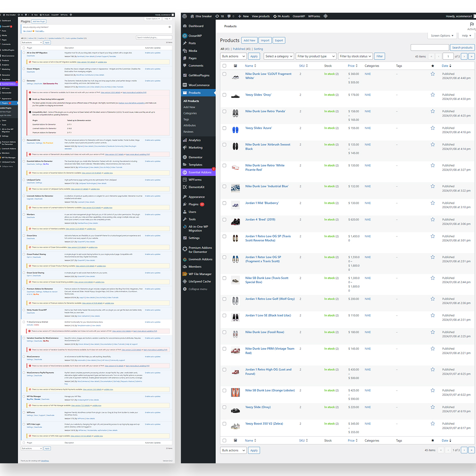Select all products via the header checkbox
This screenshot has height=476, width=476.
click(224, 66)
